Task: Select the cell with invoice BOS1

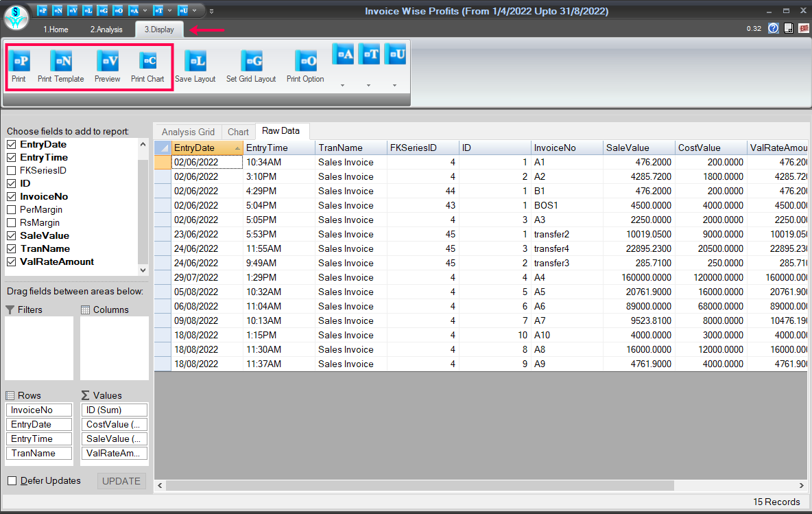Action: tap(566, 206)
